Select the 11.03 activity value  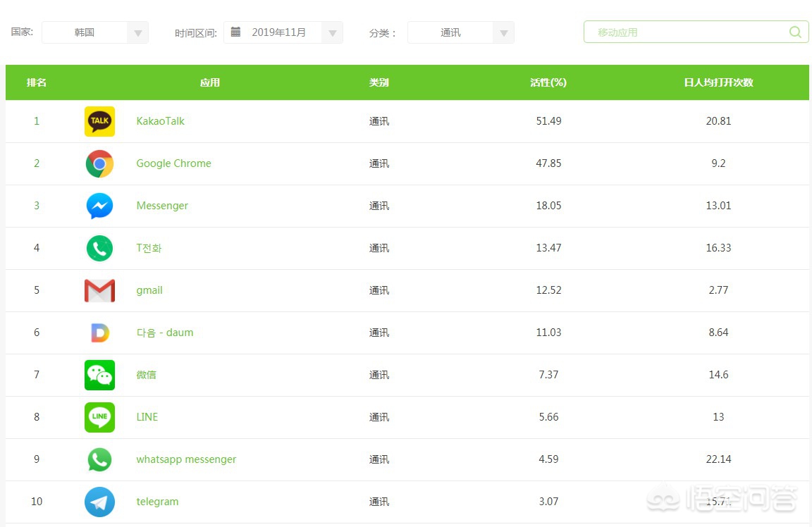pos(548,333)
